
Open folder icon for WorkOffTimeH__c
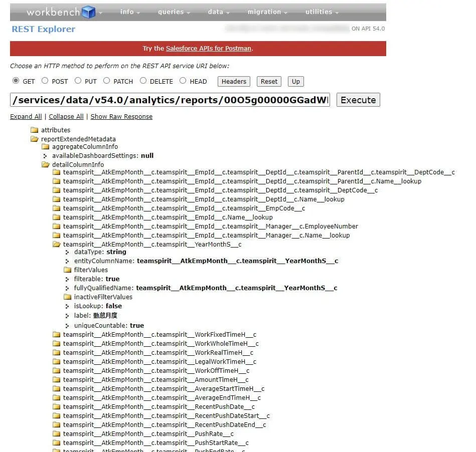point(57,371)
